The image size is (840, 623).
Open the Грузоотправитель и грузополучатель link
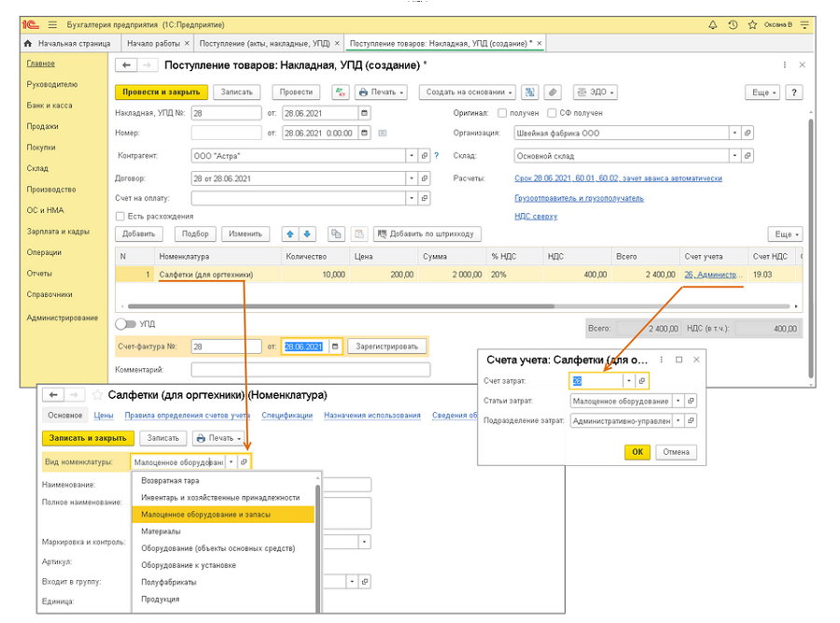(x=579, y=198)
